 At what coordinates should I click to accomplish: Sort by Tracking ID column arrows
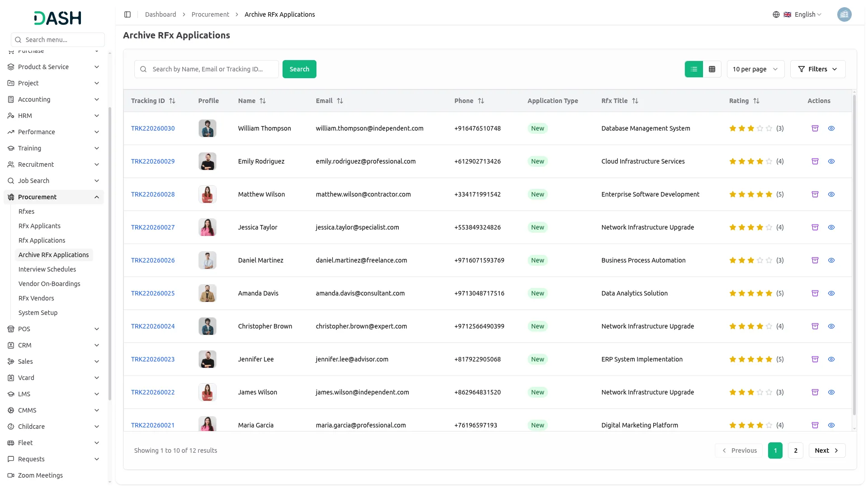172,101
